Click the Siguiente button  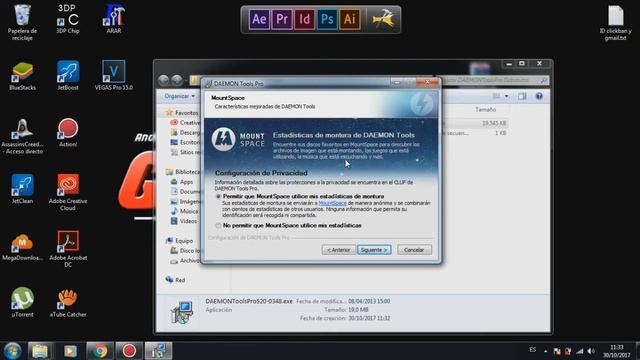click(374, 250)
